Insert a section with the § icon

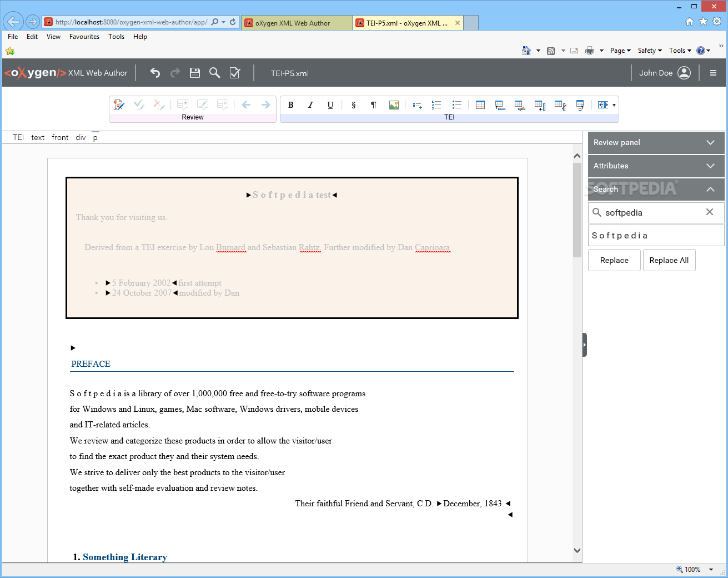(x=354, y=105)
